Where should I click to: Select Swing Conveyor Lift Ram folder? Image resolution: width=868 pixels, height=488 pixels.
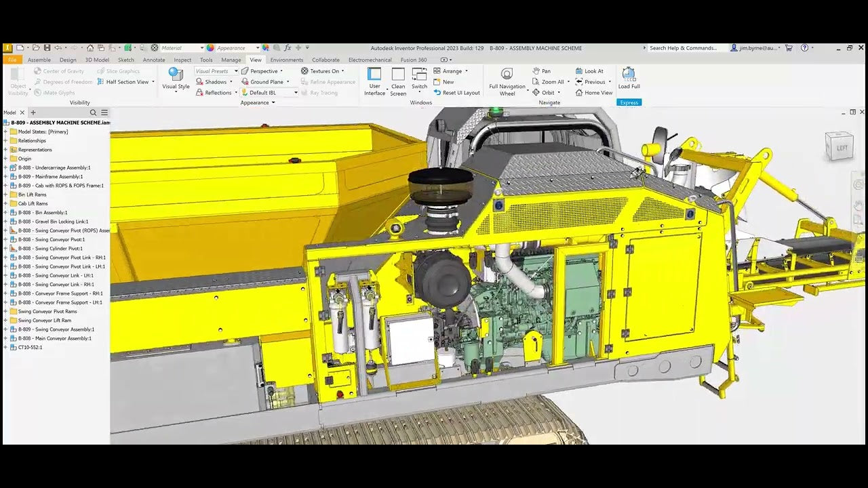[x=45, y=320]
